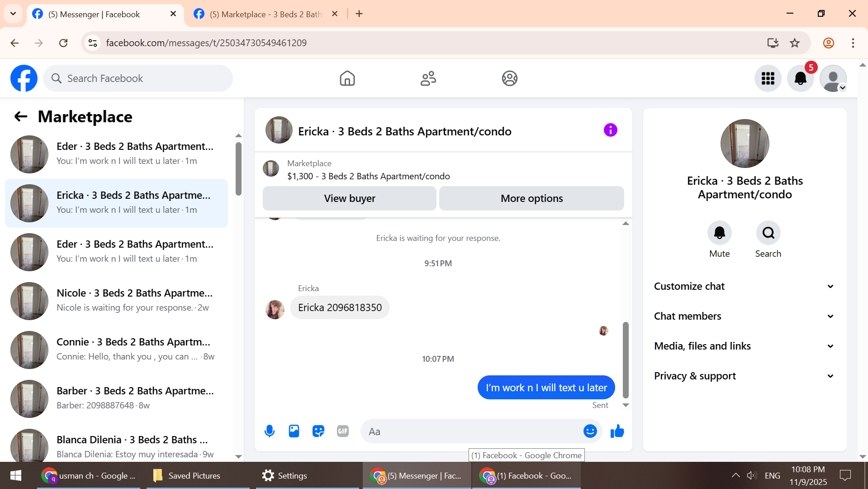
Task: Expand Media, files and links section
Action: pos(745,346)
